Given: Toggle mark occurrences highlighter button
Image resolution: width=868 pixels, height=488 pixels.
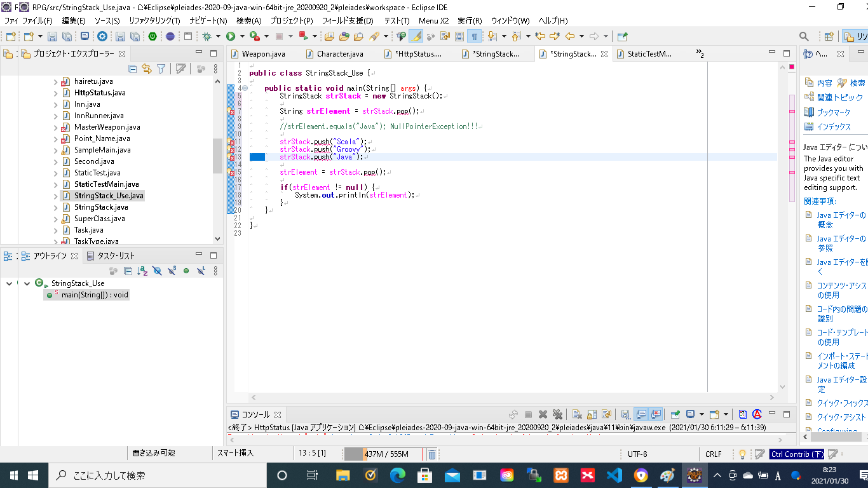Looking at the screenshot, I should pyautogui.click(x=416, y=37).
